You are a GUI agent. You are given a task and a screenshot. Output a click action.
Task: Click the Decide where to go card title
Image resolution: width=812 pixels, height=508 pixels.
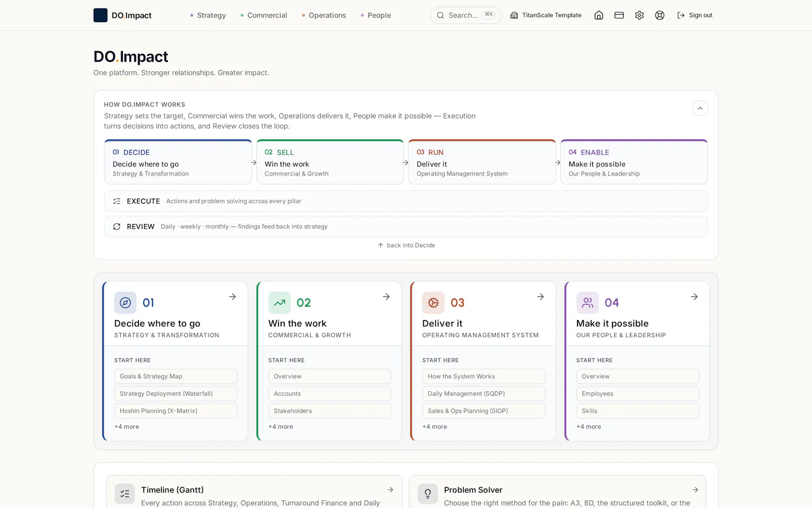click(157, 324)
